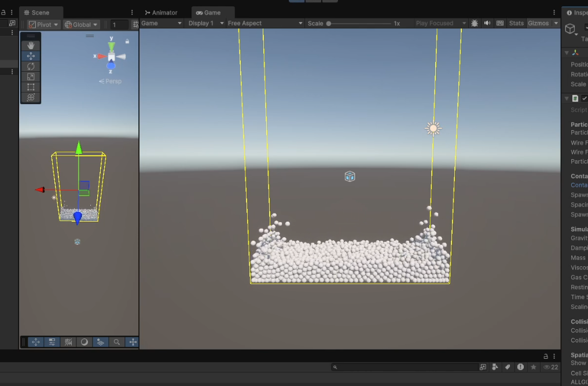Click the green Y axis cone on orientation gizmo
The width and height of the screenshot is (588, 386).
pyautogui.click(x=111, y=46)
